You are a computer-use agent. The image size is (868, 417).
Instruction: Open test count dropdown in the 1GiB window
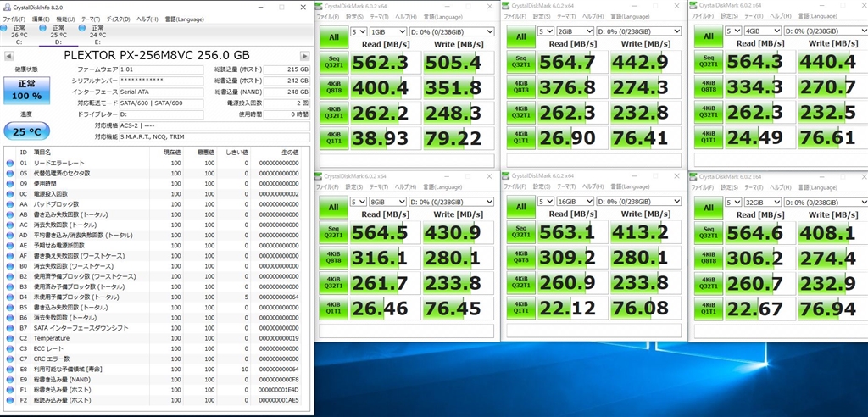click(x=359, y=31)
